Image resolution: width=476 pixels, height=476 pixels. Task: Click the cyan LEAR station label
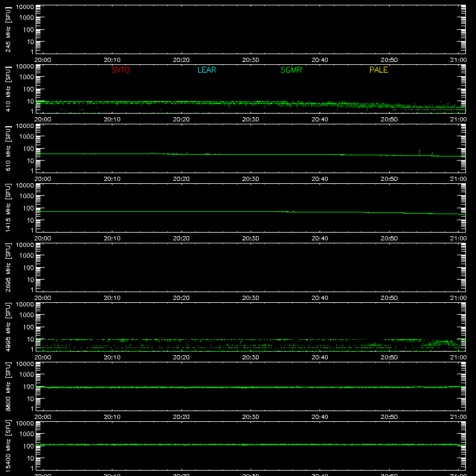coord(206,70)
